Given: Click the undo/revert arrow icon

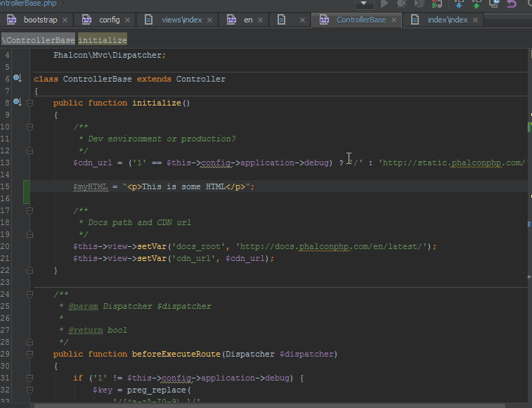Looking at the screenshot, I should point(512,4).
